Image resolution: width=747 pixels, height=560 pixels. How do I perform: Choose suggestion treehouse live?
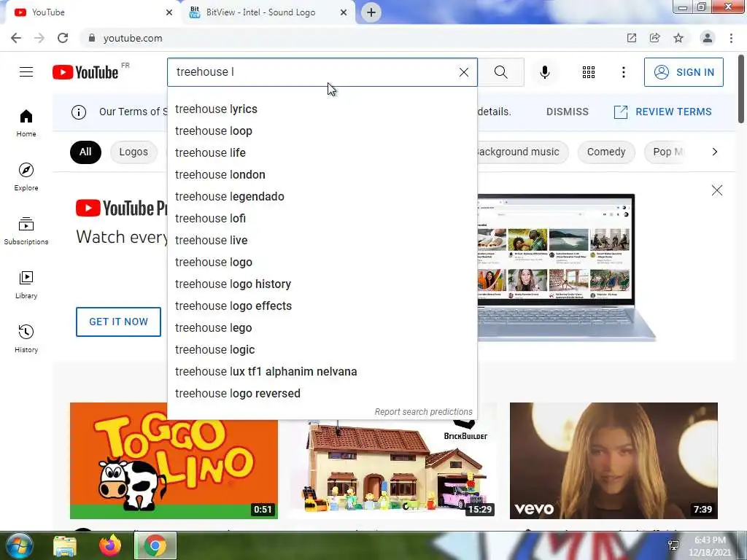(x=322, y=241)
